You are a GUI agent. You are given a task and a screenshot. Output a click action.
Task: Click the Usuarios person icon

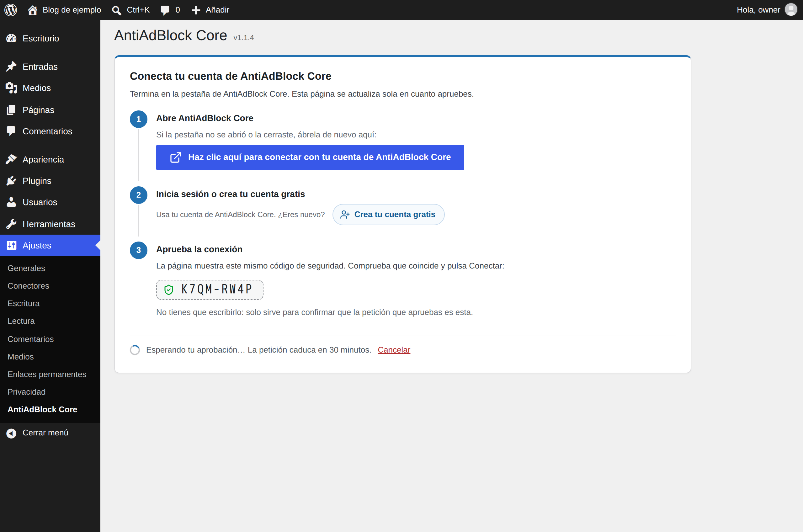point(11,202)
